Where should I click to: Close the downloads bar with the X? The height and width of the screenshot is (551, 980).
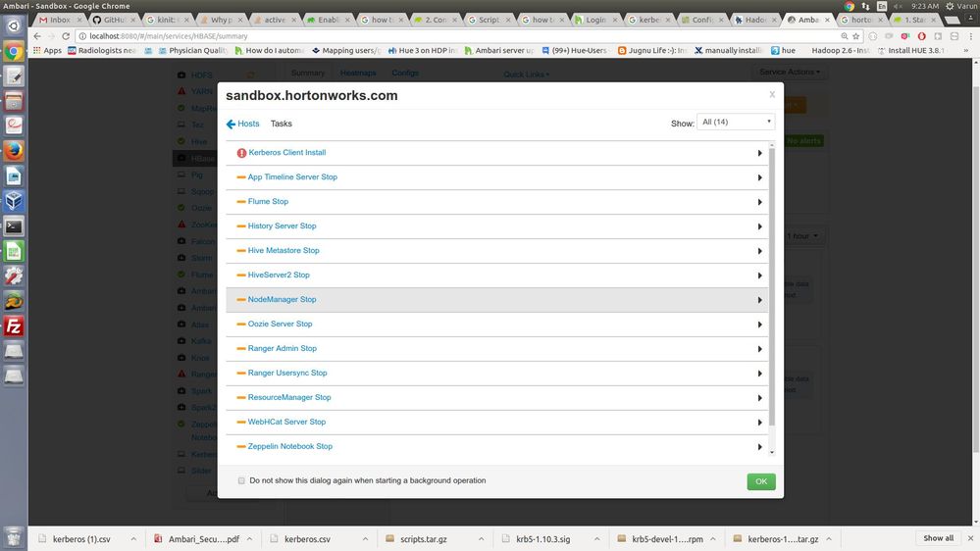click(970, 538)
